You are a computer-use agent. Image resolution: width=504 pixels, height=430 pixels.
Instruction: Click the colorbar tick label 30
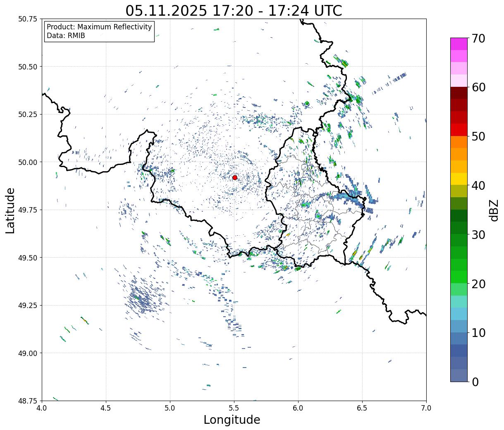(x=478, y=234)
